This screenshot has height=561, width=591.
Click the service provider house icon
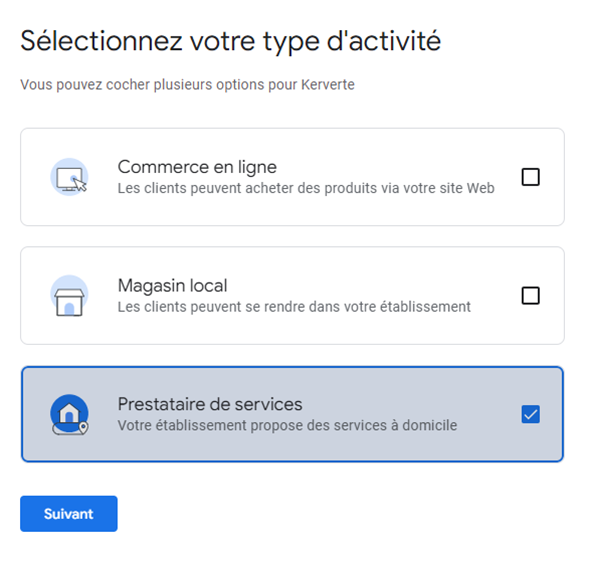[69, 414]
